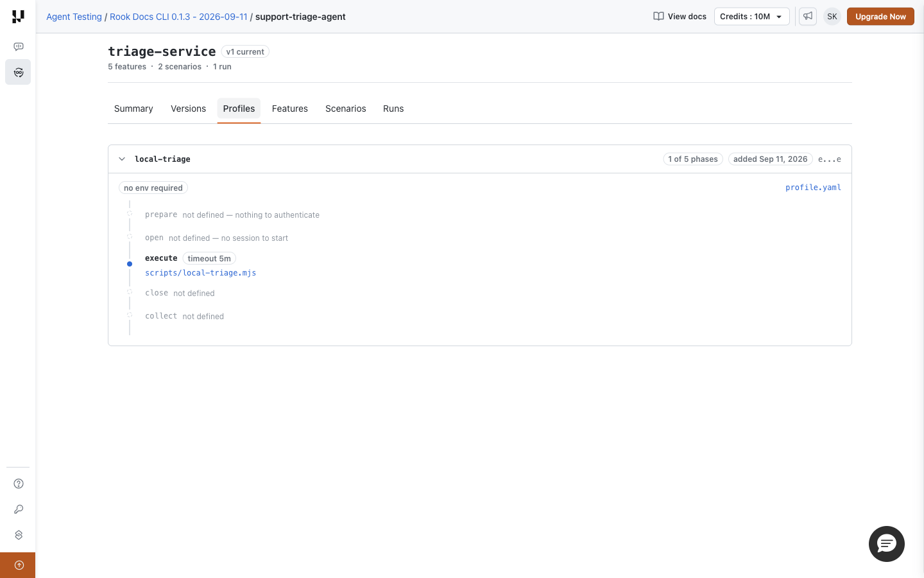Switch to the Summary tab
The image size is (924, 578).
pos(133,109)
